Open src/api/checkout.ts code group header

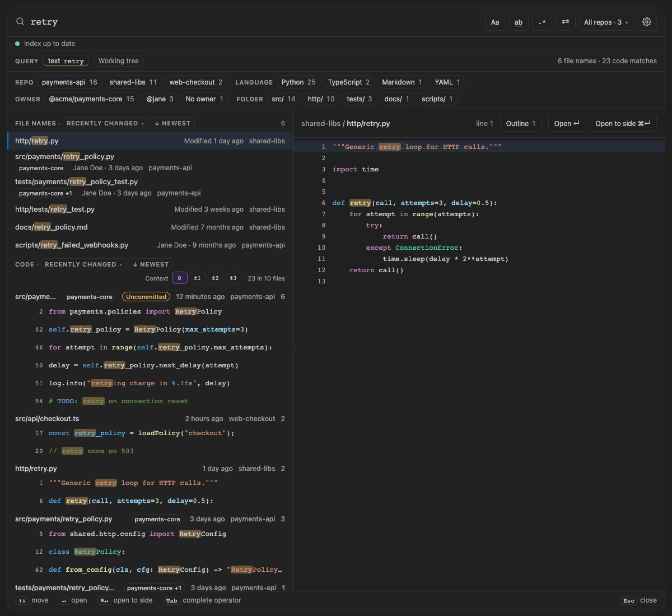click(x=150, y=419)
